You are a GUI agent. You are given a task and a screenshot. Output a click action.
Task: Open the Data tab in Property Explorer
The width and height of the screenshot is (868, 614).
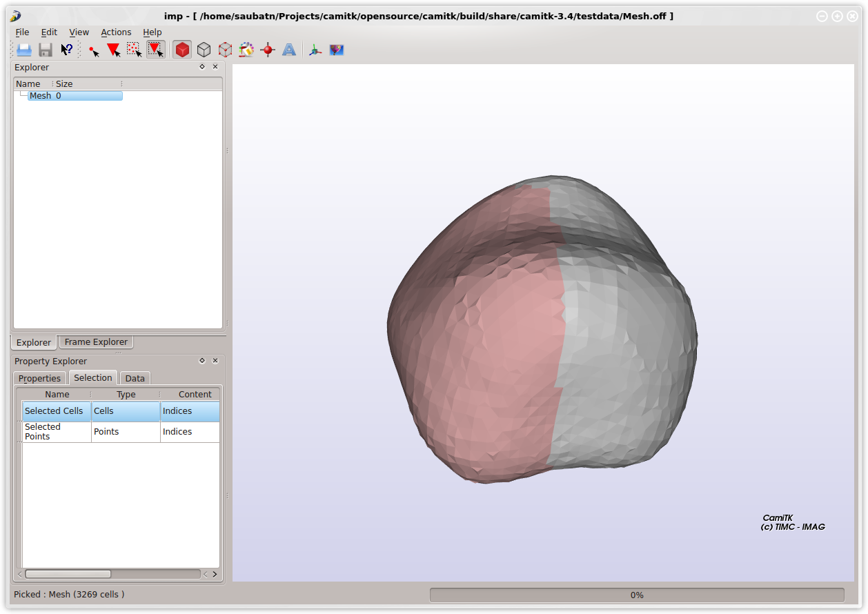coord(135,378)
